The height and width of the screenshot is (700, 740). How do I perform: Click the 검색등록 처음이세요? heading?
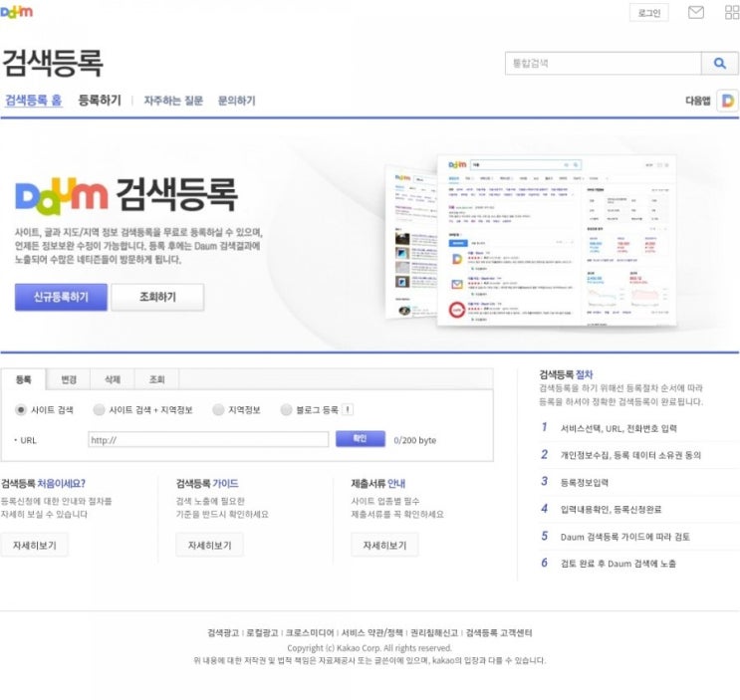click(43, 484)
